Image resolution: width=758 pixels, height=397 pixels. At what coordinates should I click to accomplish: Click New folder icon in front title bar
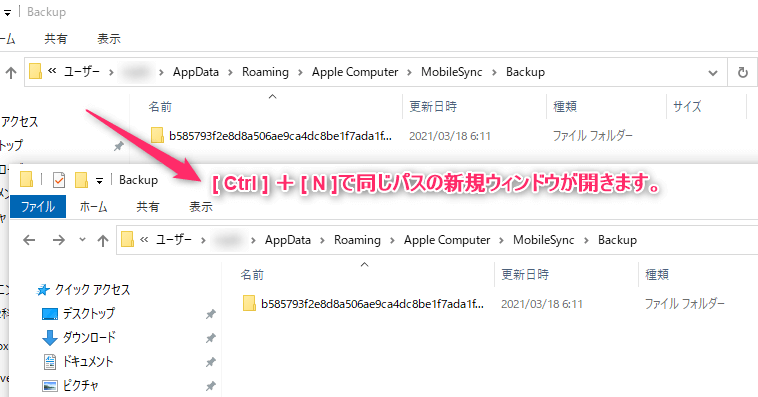coord(81,180)
